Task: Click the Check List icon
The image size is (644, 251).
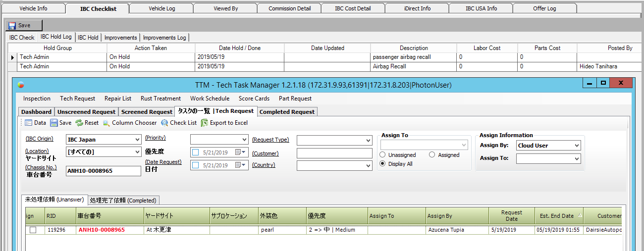Action: pos(164,123)
